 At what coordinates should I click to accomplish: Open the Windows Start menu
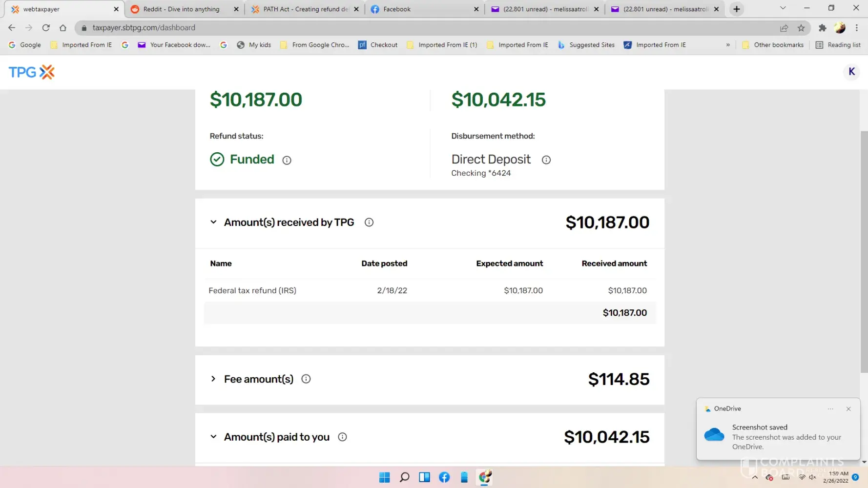coord(385,477)
